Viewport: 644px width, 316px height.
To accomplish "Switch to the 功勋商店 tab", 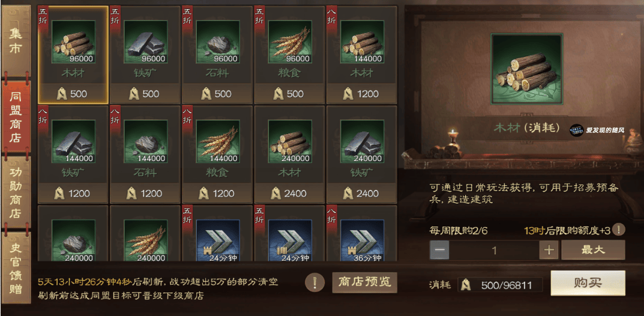I will 16,192.
